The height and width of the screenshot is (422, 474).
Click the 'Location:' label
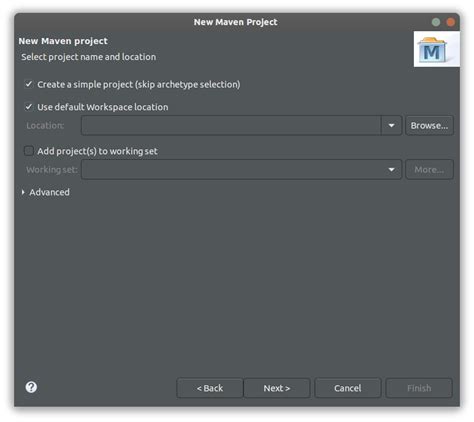click(45, 125)
